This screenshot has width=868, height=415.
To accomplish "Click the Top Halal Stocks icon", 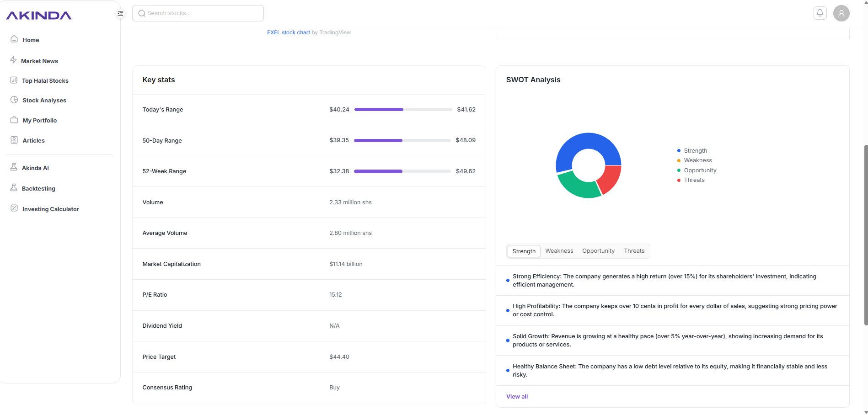I will (x=14, y=80).
